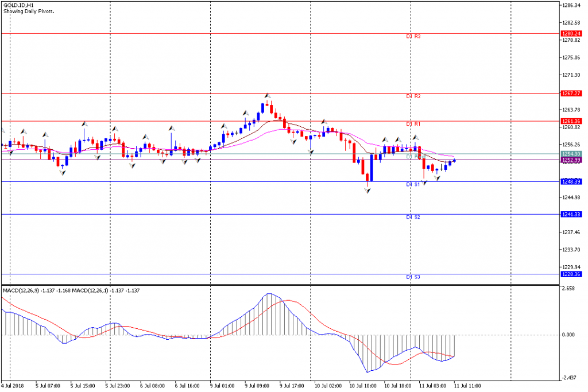
Task: Click the MACD(12,26,9) indicator label
Action: 21,290
